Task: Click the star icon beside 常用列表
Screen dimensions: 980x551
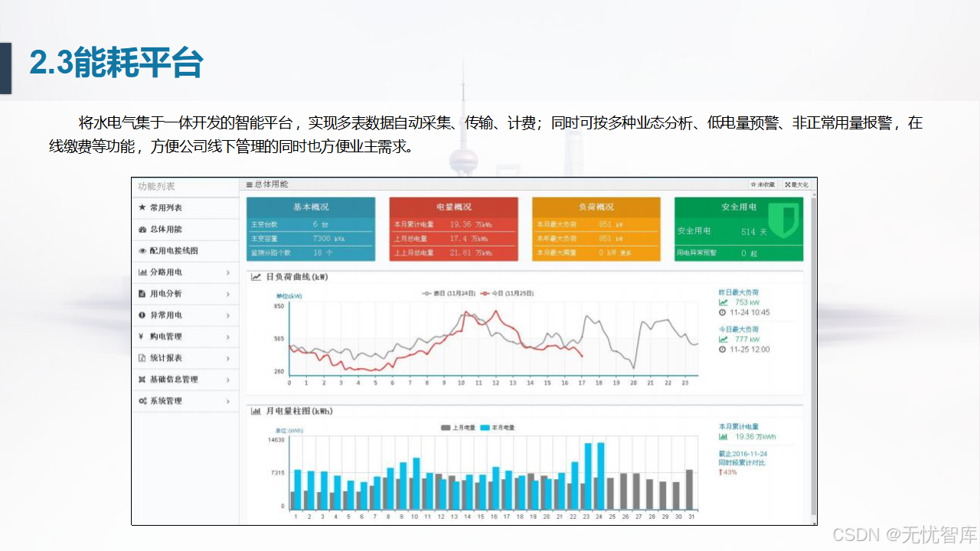Action: [x=142, y=208]
